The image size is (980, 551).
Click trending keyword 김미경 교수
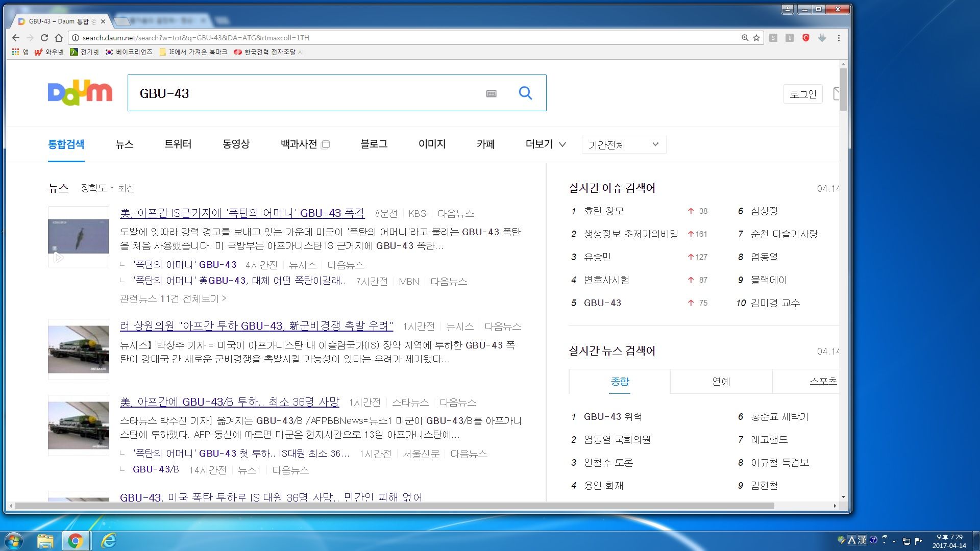pos(775,303)
